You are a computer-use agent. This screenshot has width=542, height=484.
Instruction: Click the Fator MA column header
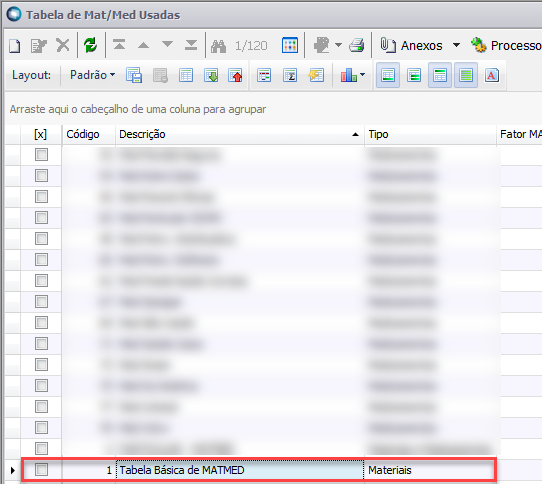520,134
